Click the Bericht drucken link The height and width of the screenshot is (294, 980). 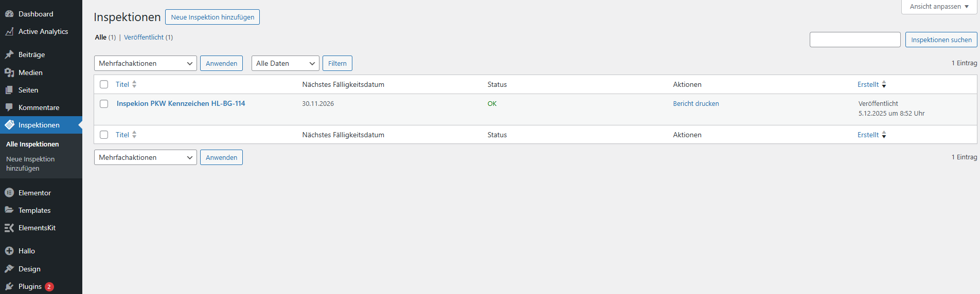(696, 104)
